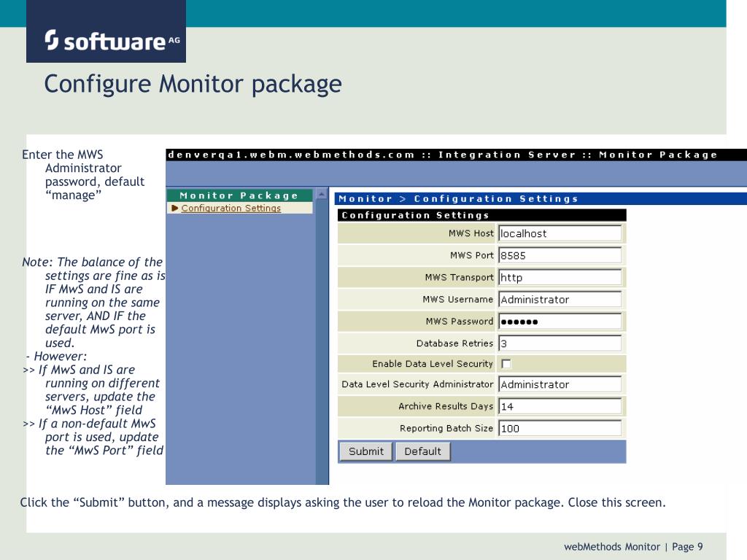Click the denverqa1.webm.webmethods.com title bar
The height and width of the screenshot is (560, 747).
pyautogui.click(x=457, y=155)
